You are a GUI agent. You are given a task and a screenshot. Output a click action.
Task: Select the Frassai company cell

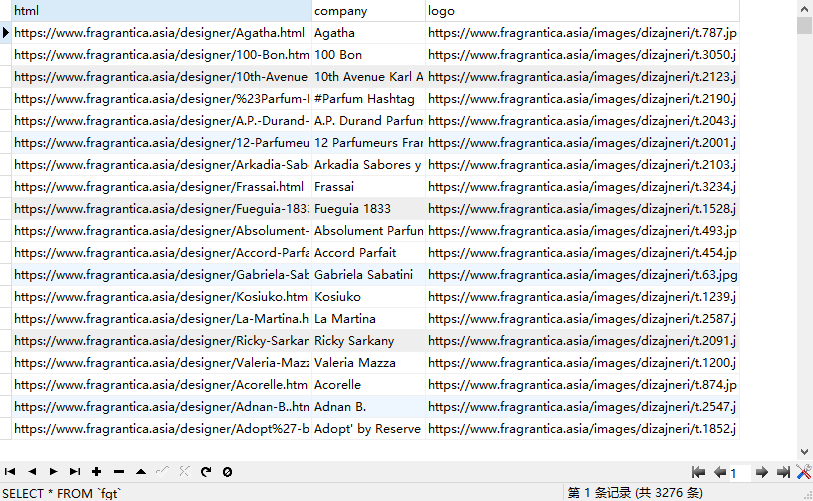point(368,187)
